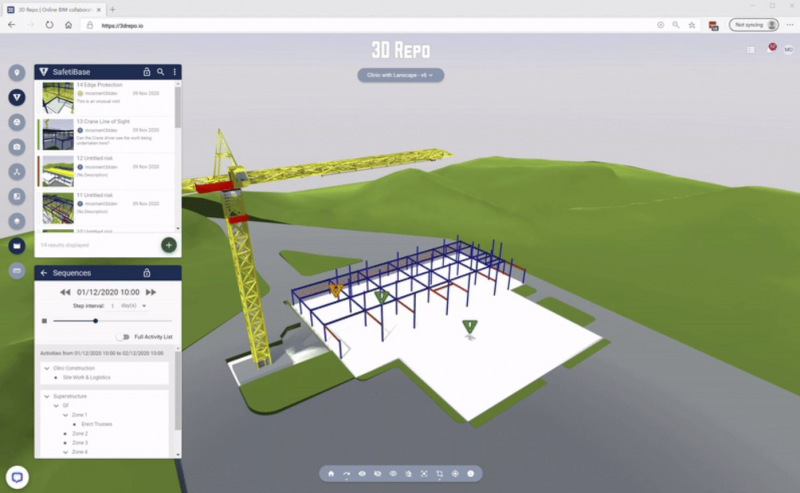Open the SafetiBase three-dot menu
The image size is (800, 493).
174,72
